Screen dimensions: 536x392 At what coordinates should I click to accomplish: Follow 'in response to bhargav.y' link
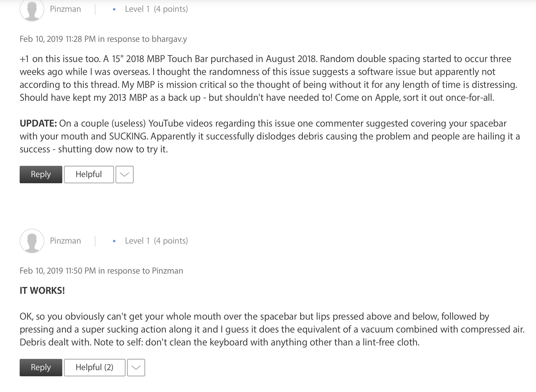[x=143, y=39]
